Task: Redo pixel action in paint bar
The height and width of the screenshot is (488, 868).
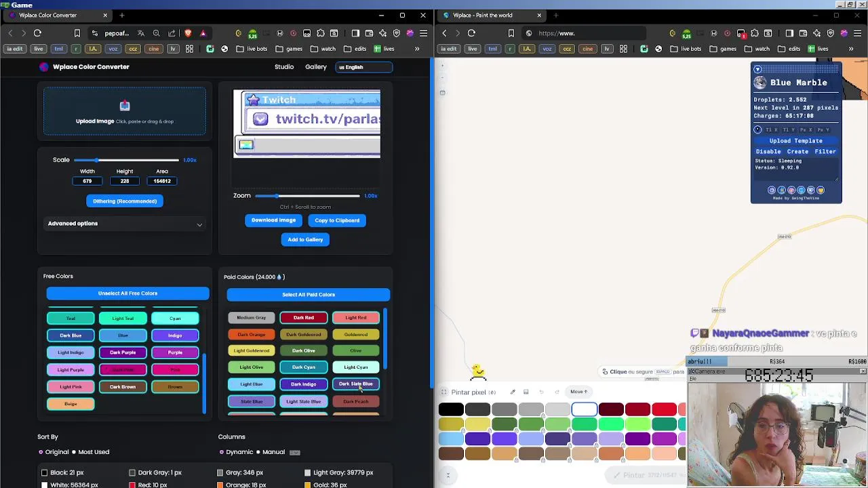Action: 557,392
